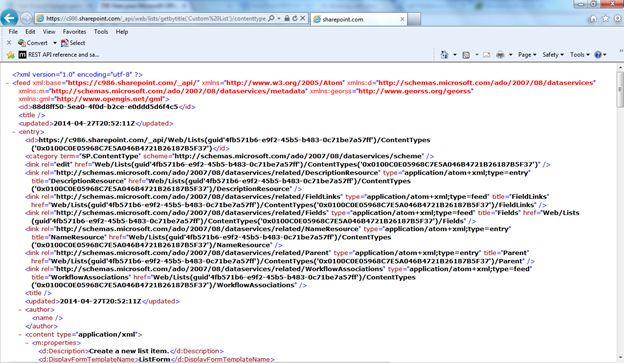Click Add to favorites bar star icon
Screen dimensions: 624x363
(11, 55)
